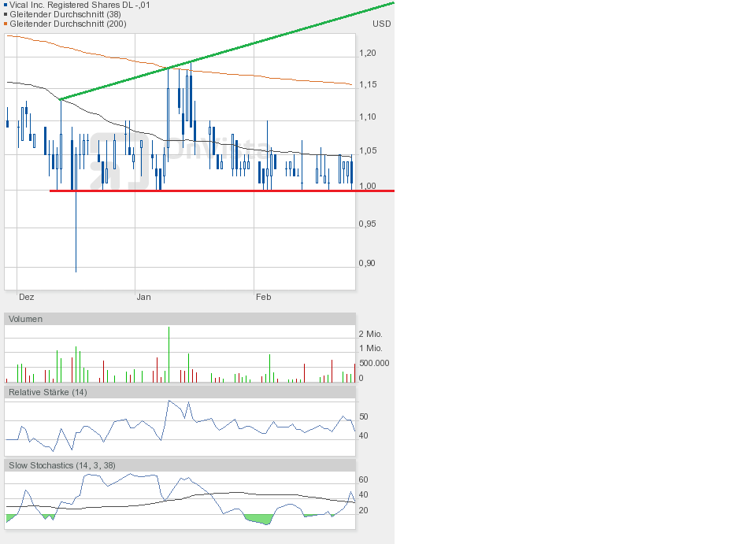Click the 2 Mio. volume axis label
Screen dimensions: 756x544
coord(370,334)
